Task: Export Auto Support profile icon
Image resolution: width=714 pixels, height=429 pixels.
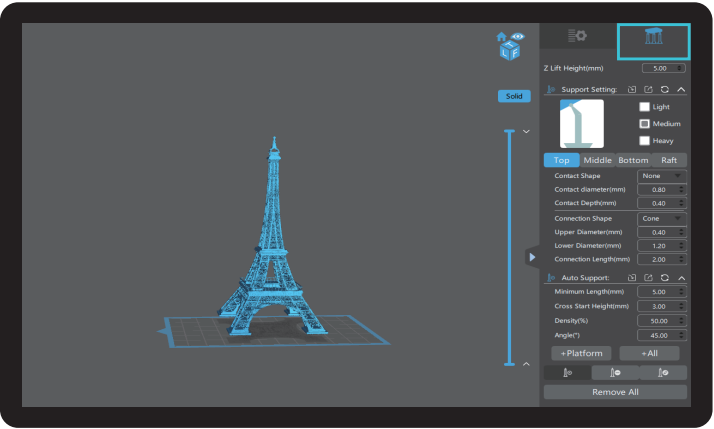Action: coord(648,277)
